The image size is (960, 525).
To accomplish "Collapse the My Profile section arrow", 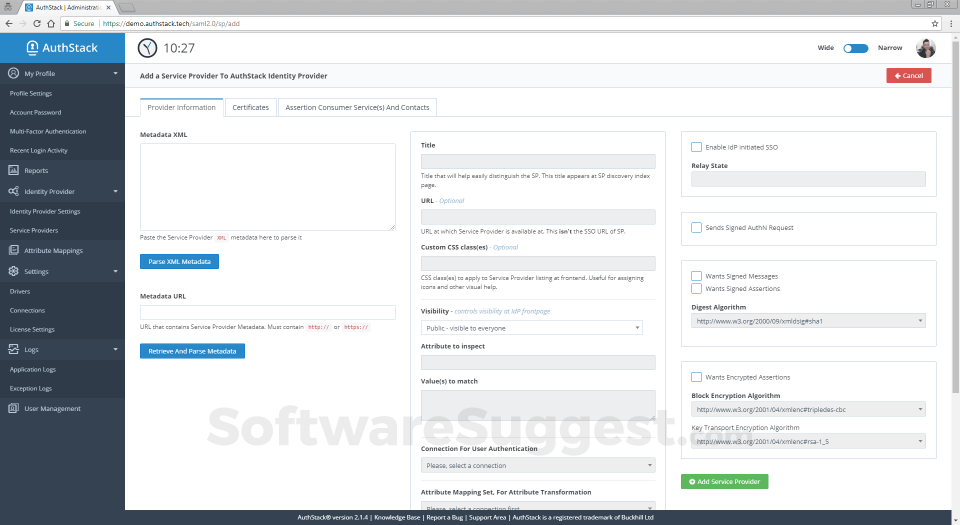I will [115, 73].
